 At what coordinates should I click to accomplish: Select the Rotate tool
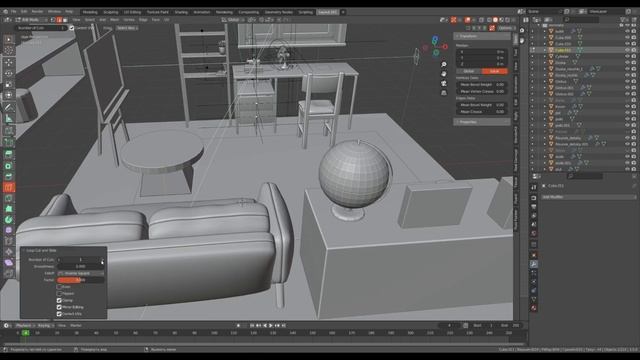(9, 73)
